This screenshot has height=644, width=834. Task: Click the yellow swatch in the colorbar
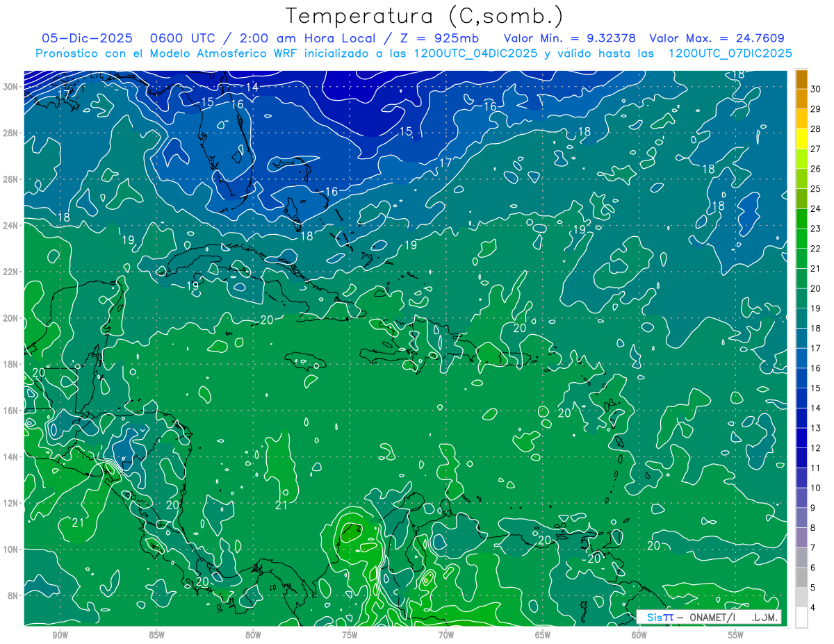tap(801, 139)
